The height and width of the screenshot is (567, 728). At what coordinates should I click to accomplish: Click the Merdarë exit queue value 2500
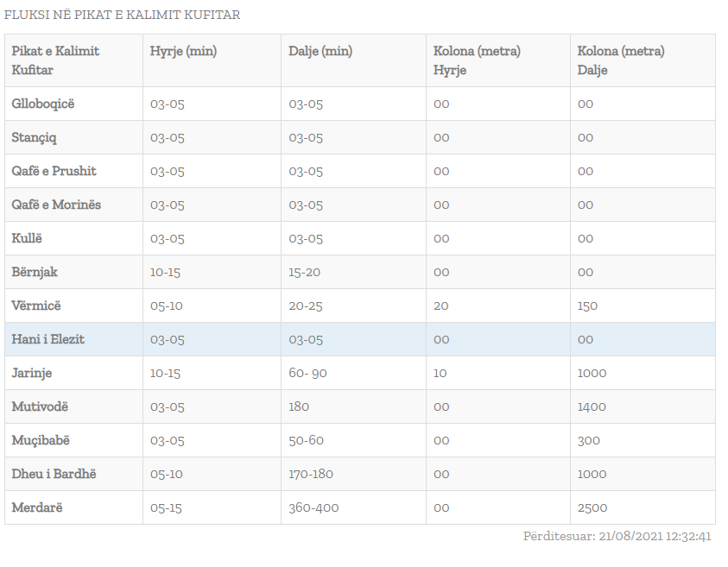click(592, 507)
